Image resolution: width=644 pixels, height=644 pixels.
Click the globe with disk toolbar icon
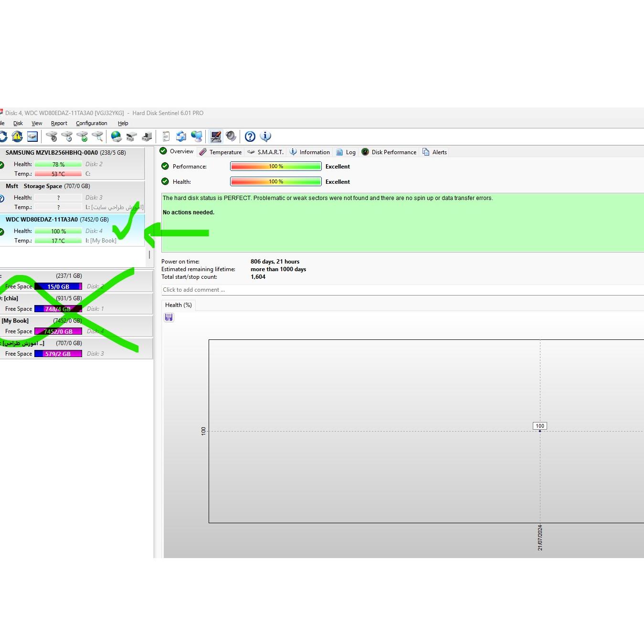click(116, 137)
